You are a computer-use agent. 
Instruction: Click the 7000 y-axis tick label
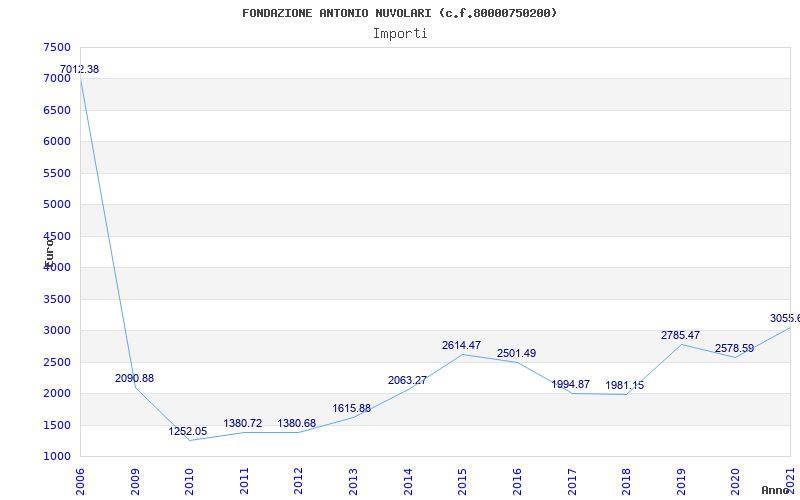tap(57, 79)
